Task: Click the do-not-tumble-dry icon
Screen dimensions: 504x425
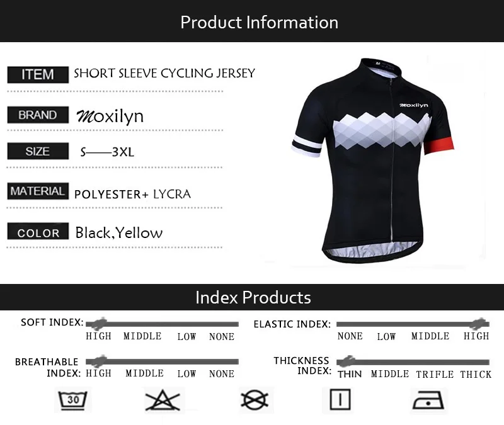Action: click(255, 400)
